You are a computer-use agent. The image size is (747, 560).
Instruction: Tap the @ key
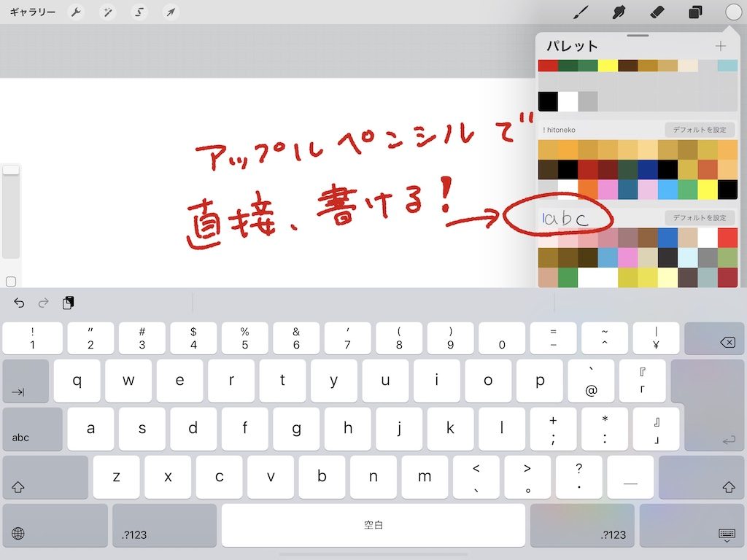pos(591,381)
